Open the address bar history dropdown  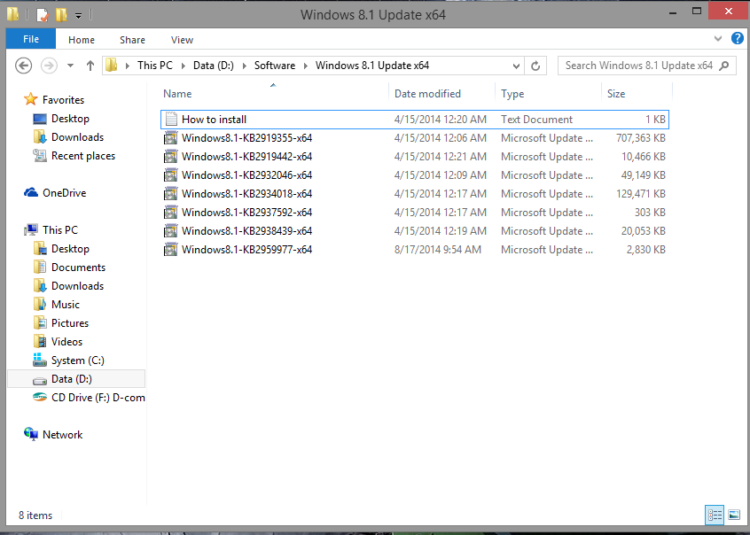point(516,66)
